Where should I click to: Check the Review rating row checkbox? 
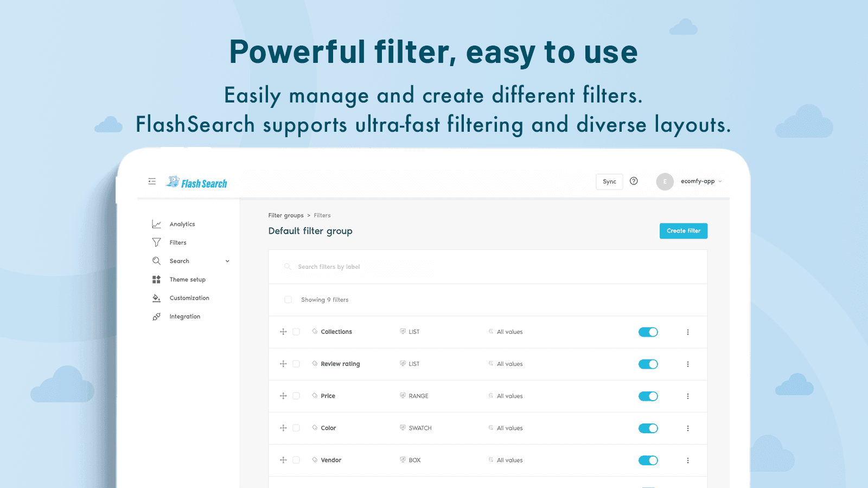click(297, 364)
